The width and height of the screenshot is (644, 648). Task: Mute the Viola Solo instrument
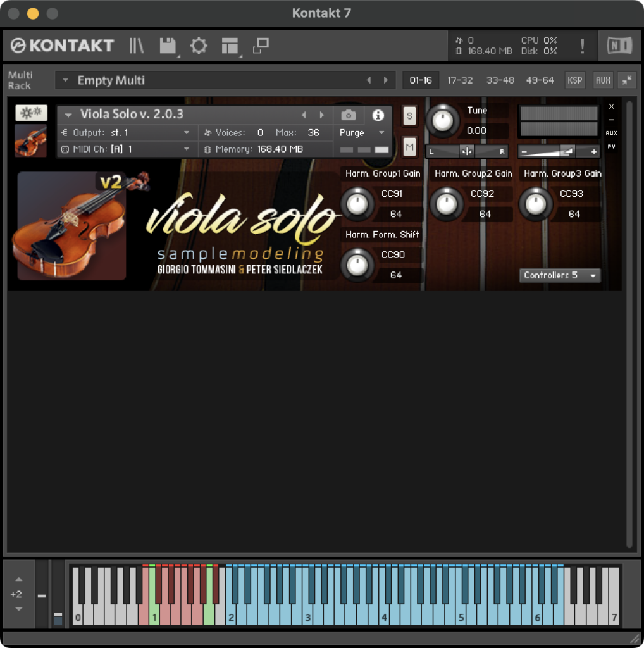(409, 147)
